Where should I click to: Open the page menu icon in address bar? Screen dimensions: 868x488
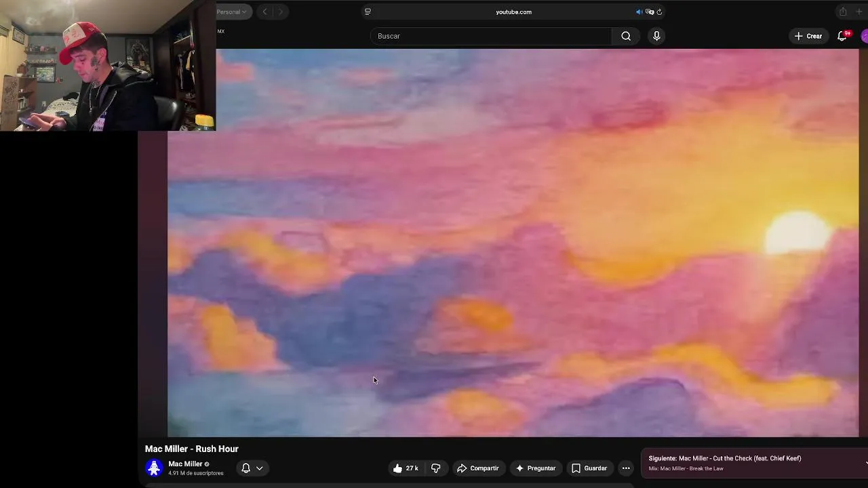pyautogui.click(x=368, y=12)
